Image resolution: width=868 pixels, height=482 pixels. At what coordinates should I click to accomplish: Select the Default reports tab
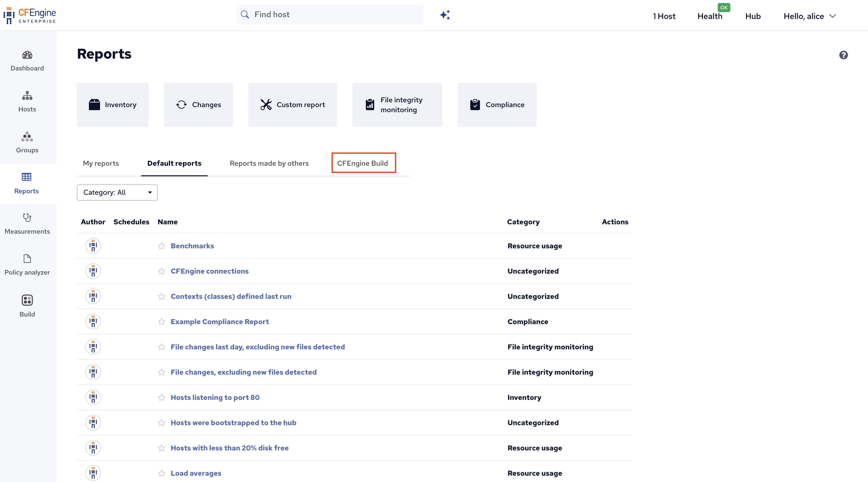pyautogui.click(x=174, y=163)
